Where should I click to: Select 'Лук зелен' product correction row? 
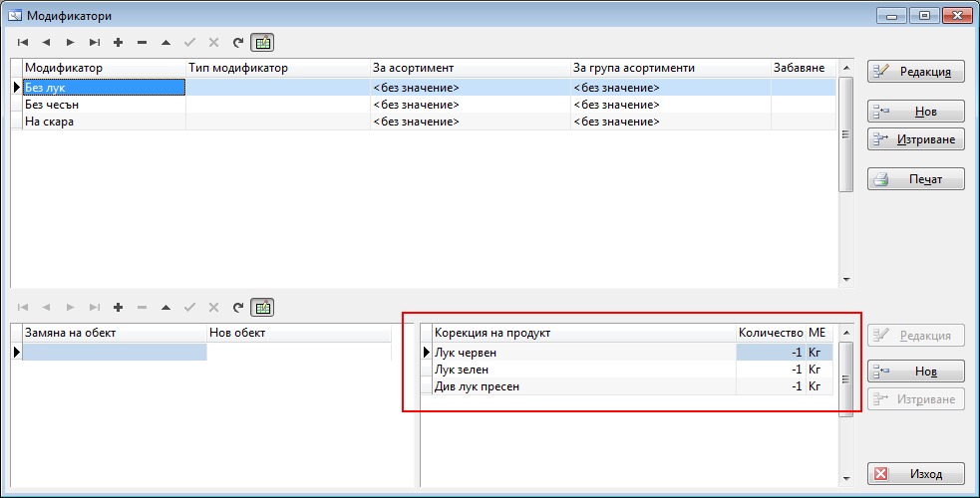pos(583,370)
